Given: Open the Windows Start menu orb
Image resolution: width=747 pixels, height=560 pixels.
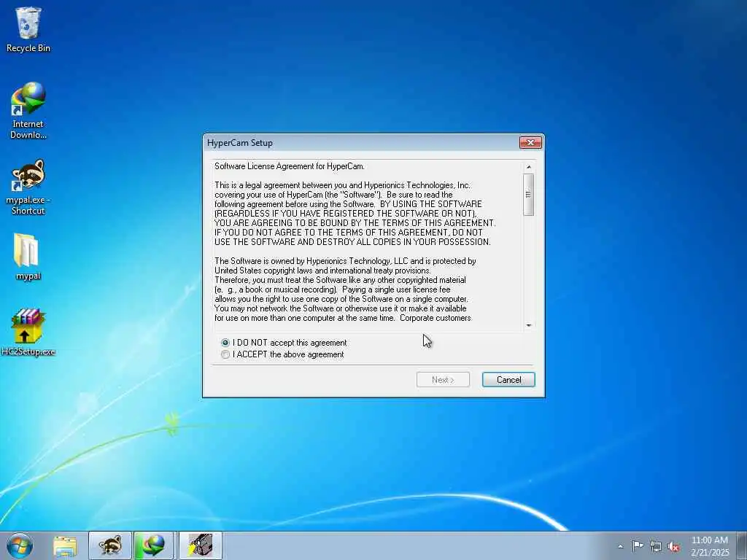Looking at the screenshot, I should pyautogui.click(x=20, y=545).
